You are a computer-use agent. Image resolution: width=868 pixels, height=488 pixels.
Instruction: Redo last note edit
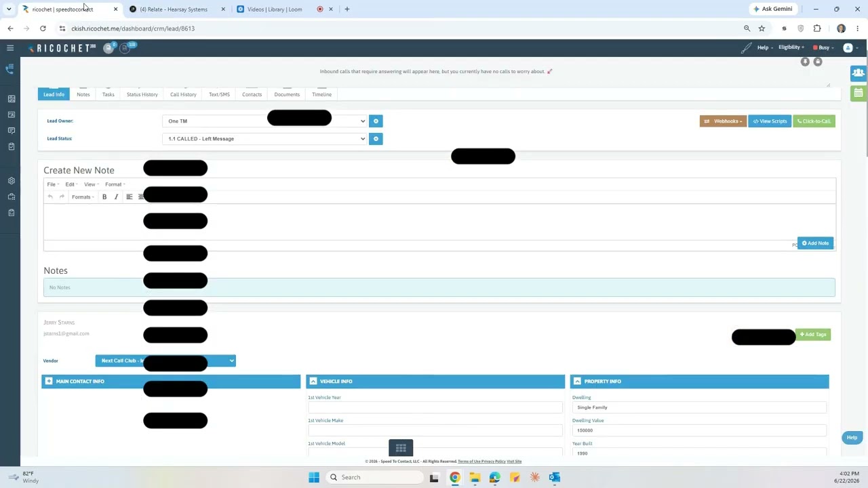click(x=62, y=197)
